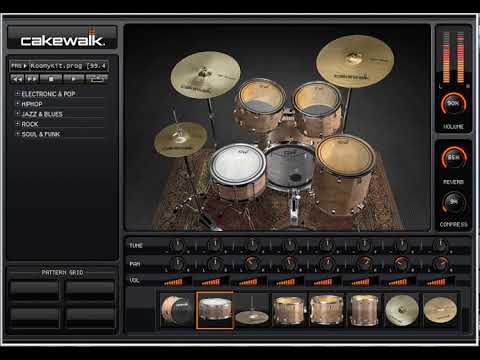This screenshot has height=360, width=480.
Task: Select the ride cymbal pad thumbnail
Action: (440, 310)
